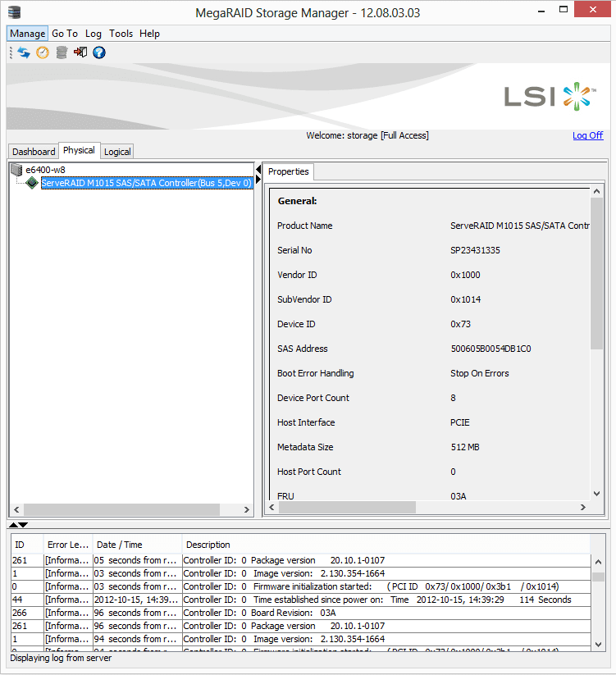The width and height of the screenshot is (616, 675).
Task: Open the Manage menu
Action: (x=28, y=34)
